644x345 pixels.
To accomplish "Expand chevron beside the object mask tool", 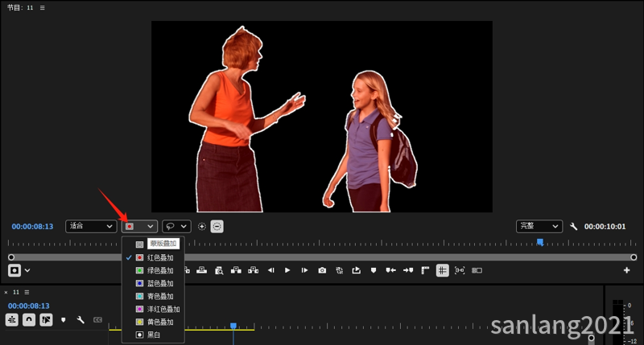I will coord(27,270).
